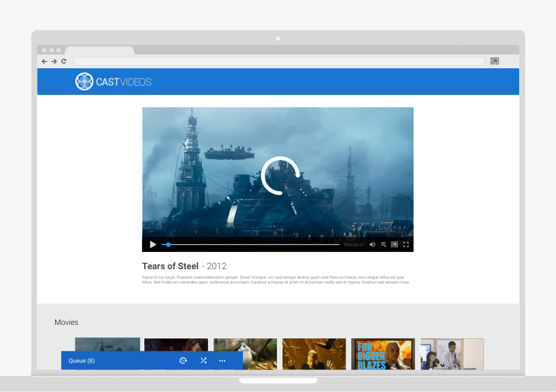Go forward with the browser forward arrow

(54, 61)
